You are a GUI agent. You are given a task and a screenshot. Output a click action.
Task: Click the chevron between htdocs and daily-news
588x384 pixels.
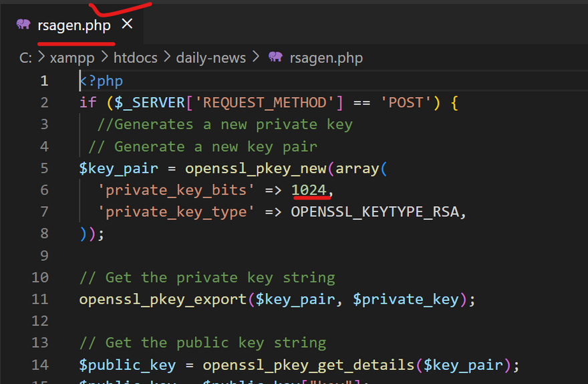point(167,58)
